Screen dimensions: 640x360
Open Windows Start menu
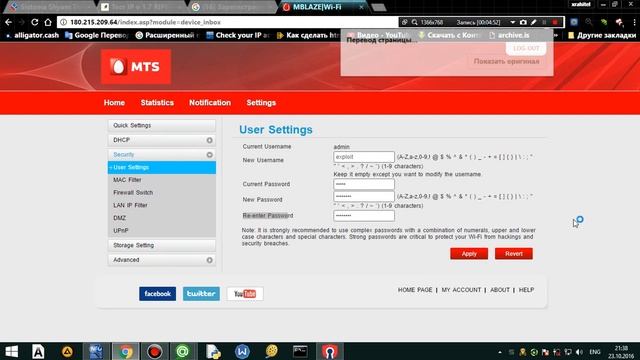point(11,351)
